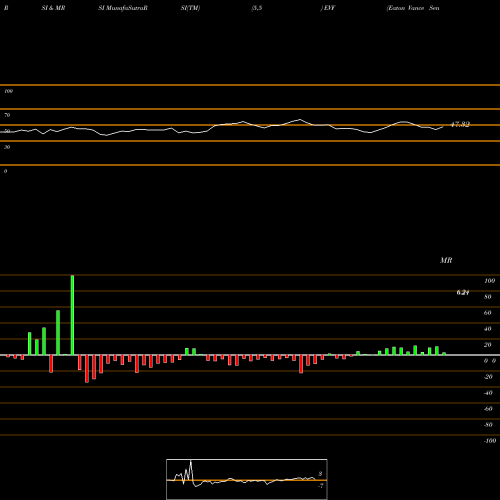Viewport: 500px width, 500px height.
Task: Click the current RSI value 47.82
Action: (x=460, y=124)
